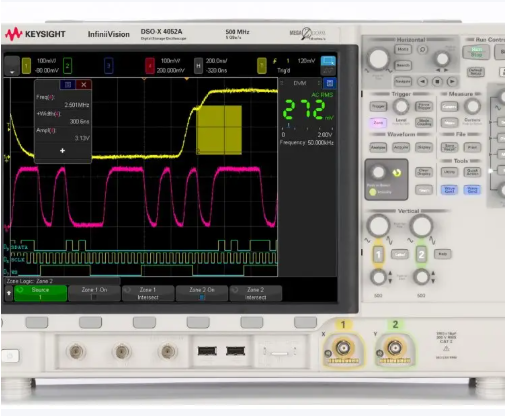Push the Label key between channel keys
The width and height of the screenshot is (507, 416).
click(x=400, y=254)
